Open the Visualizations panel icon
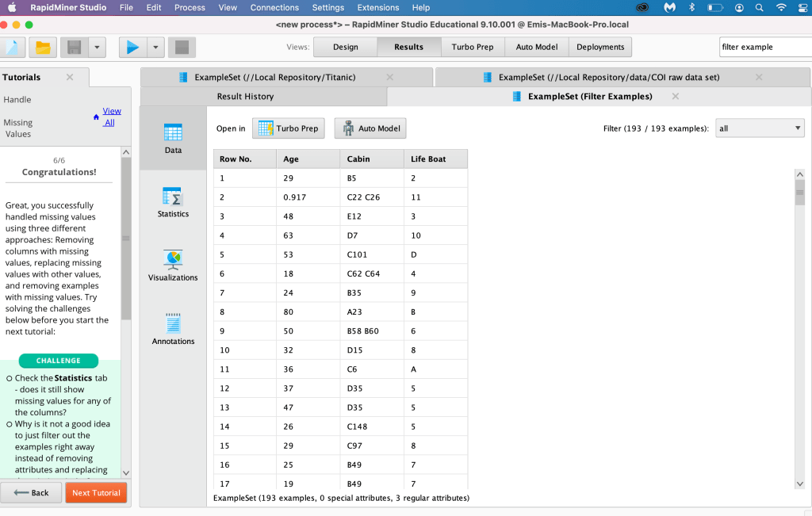The image size is (812, 516). (x=173, y=266)
